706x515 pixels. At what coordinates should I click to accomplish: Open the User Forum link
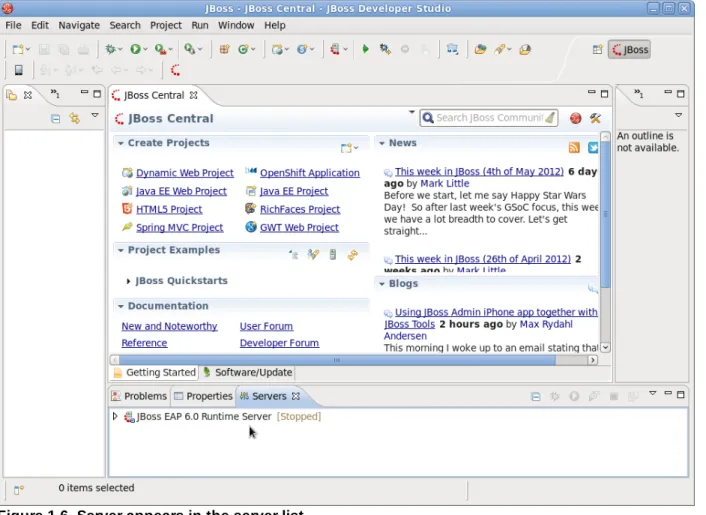[266, 326]
